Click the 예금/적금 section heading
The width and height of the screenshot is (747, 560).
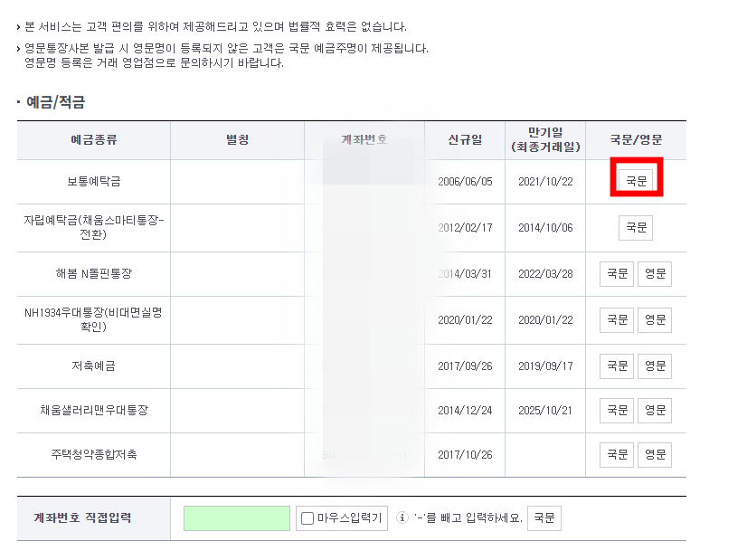[x=56, y=102]
